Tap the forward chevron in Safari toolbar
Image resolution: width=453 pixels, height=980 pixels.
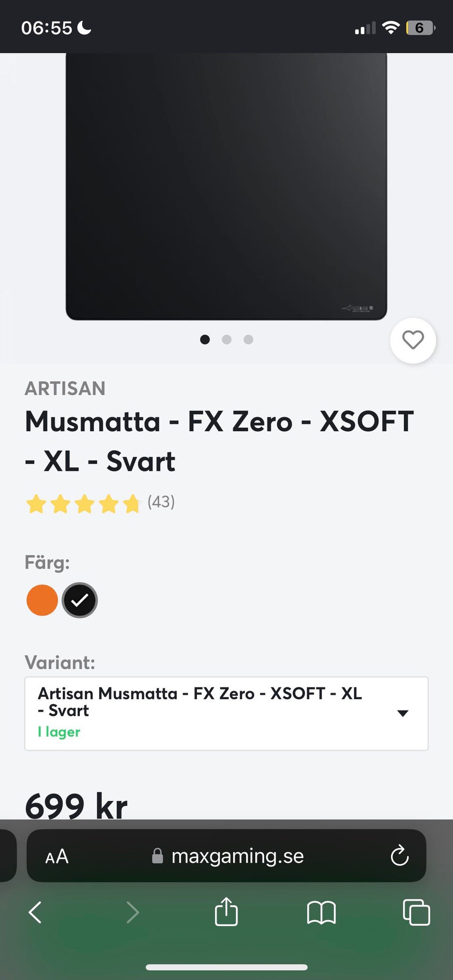click(x=133, y=912)
